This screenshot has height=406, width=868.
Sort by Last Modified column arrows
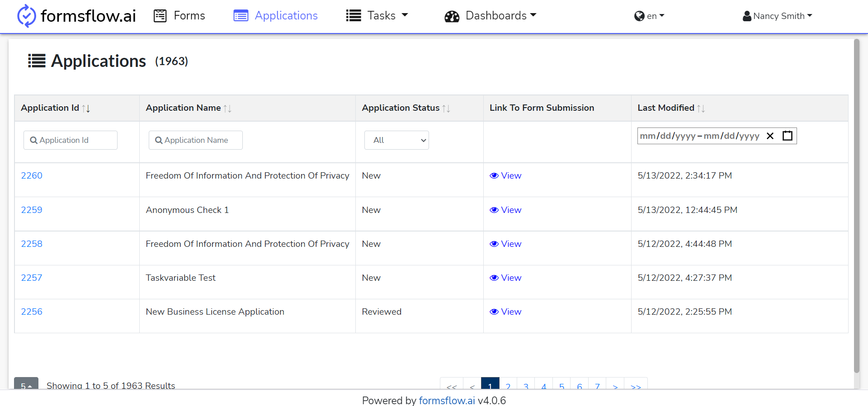coord(701,109)
